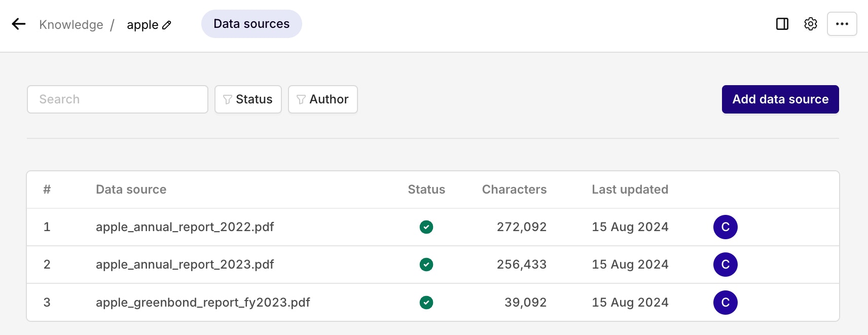The width and height of the screenshot is (868, 335).
Task: Click author avatar for apple_annual_report_2022.pdf row
Action: [726, 227]
